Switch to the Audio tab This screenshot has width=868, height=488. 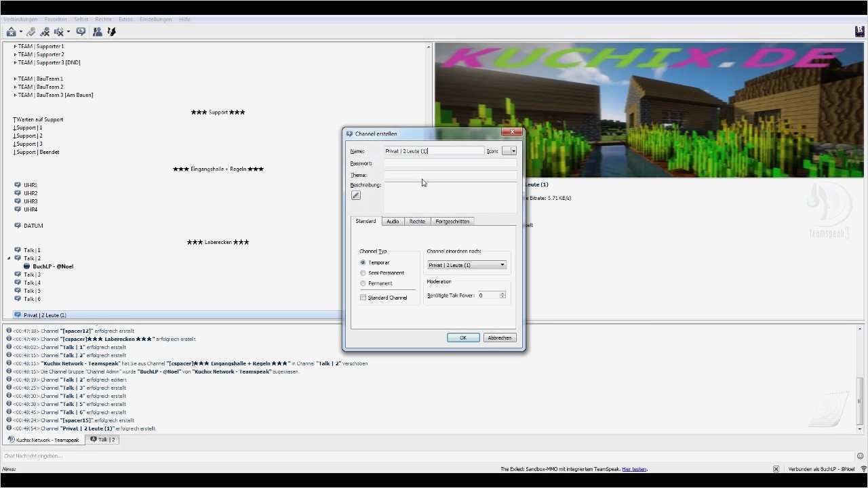pyautogui.click(x=393, y=222)
